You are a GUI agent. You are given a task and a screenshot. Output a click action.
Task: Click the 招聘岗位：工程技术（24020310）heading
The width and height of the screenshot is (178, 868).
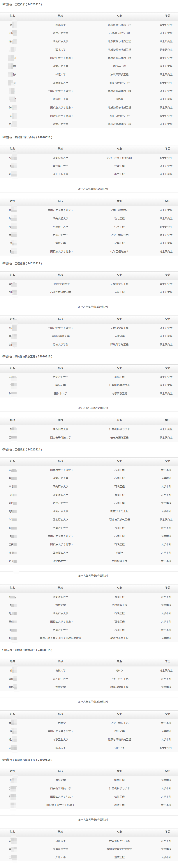click(x=22, y=4)
